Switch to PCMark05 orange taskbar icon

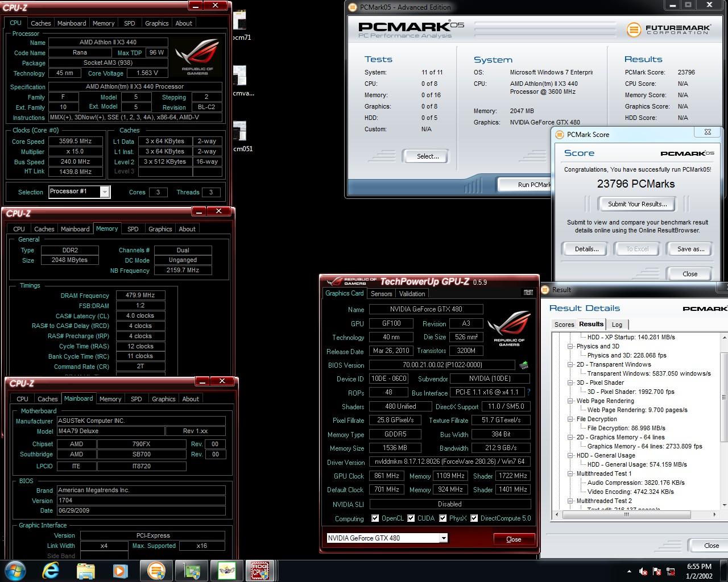point(156,571)
